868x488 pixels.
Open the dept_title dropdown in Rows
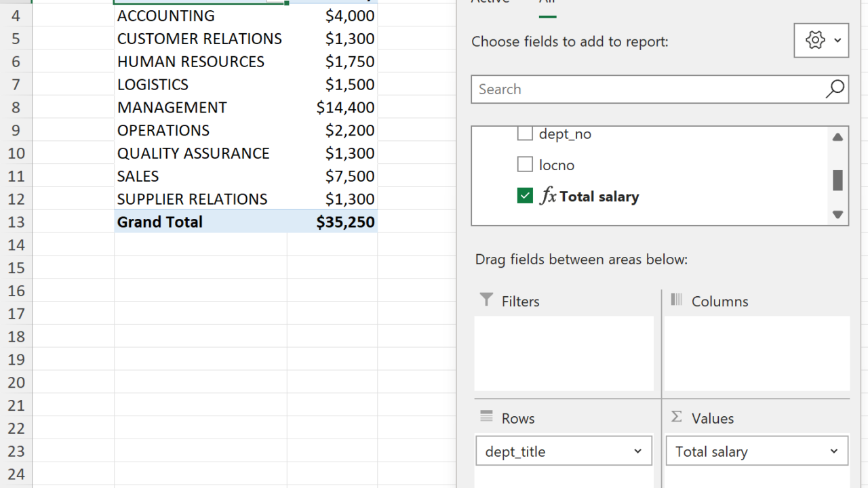point(637,451)
